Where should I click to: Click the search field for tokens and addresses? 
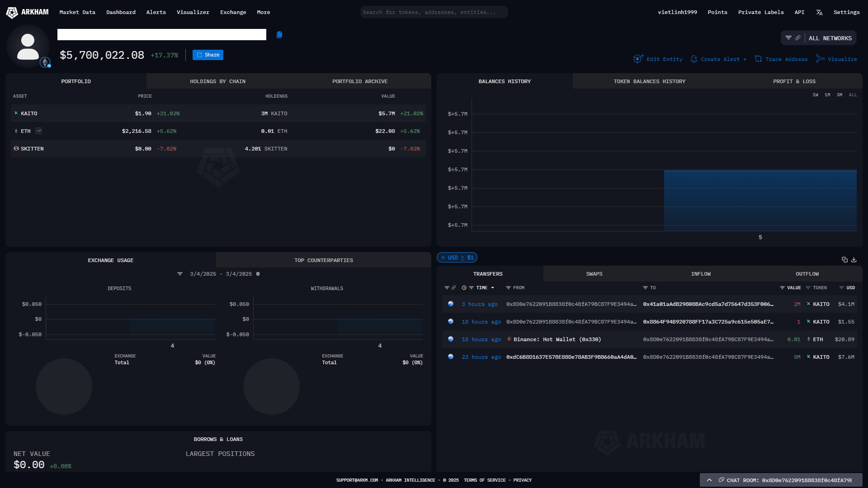tap(434, 12)
